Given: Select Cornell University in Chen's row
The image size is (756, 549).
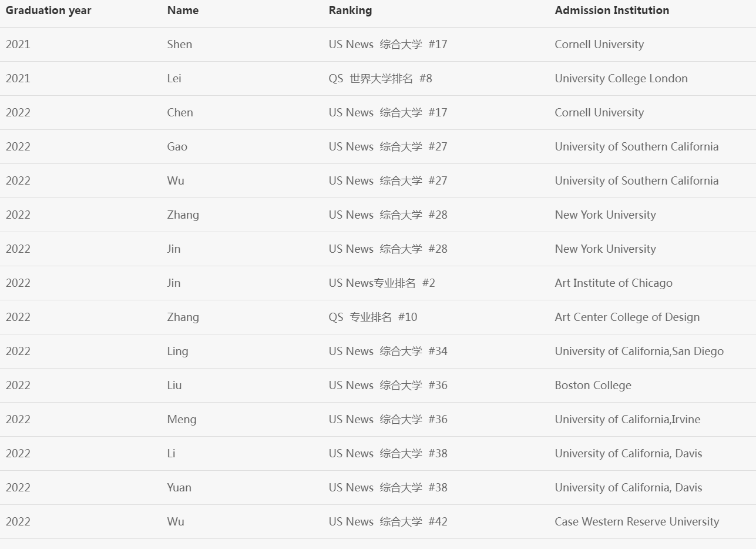Looking at the screenshot, I should 599,113.
